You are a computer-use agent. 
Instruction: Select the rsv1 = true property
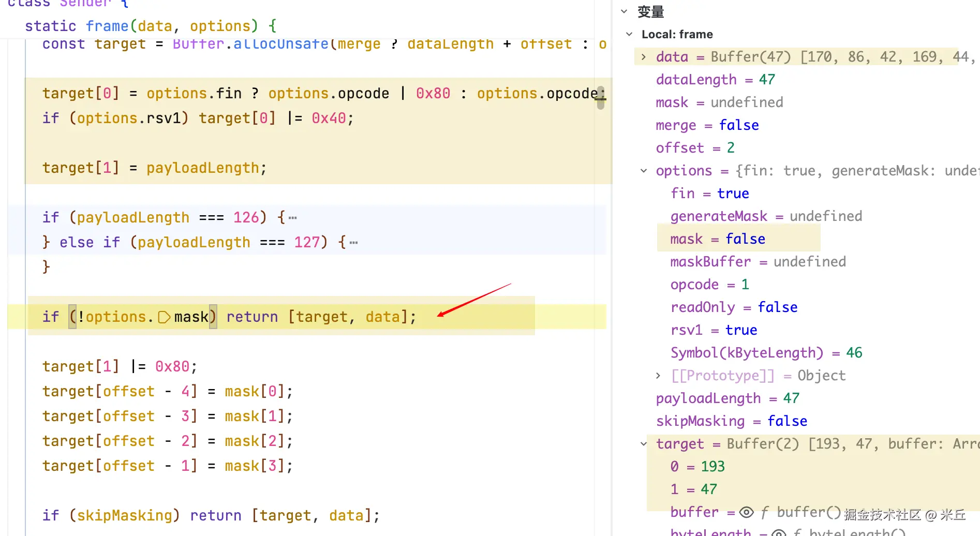coord(714,330)
